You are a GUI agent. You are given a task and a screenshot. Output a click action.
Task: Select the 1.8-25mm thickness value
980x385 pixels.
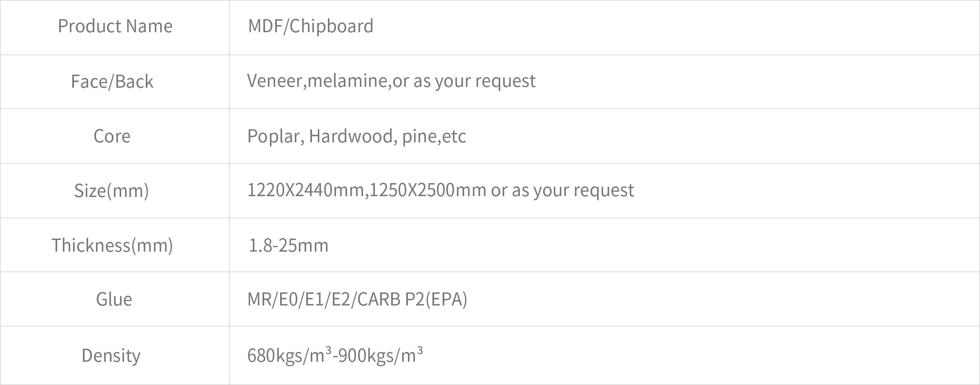288,246
